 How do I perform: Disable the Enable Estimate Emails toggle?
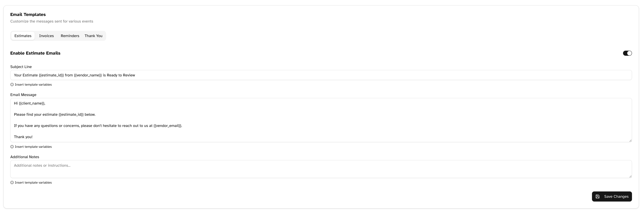point(627,53)
